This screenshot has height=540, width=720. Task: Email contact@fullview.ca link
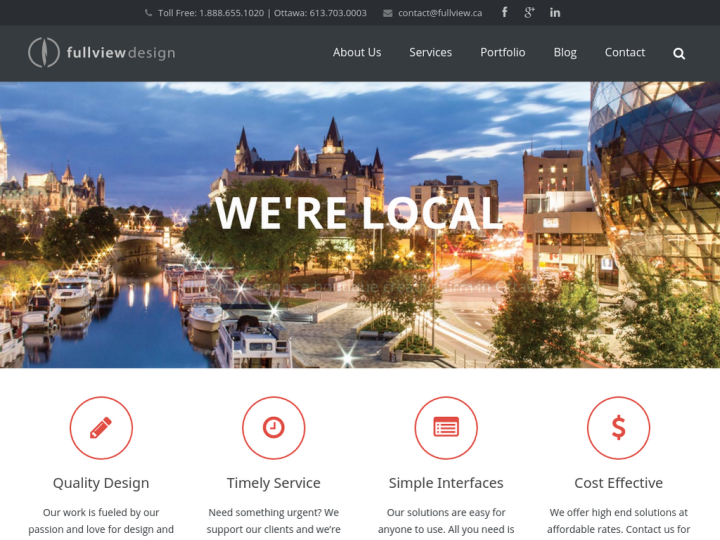coord(439,13)
